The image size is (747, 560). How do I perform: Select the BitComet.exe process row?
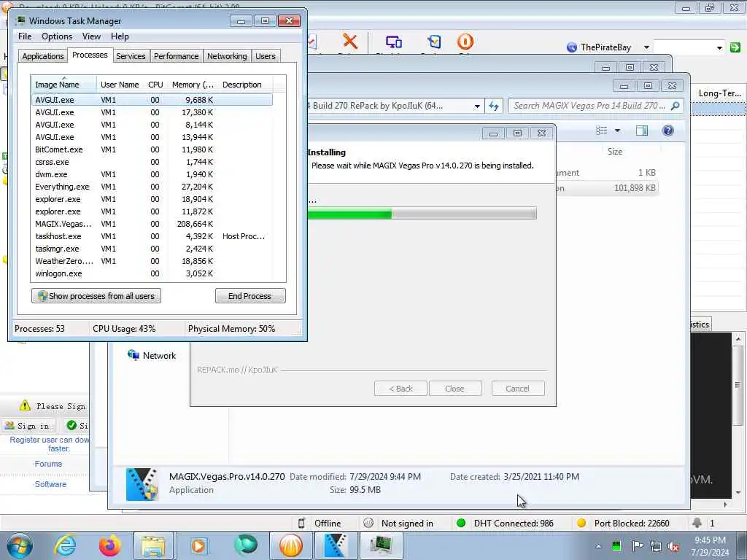[x=152, y=149]
